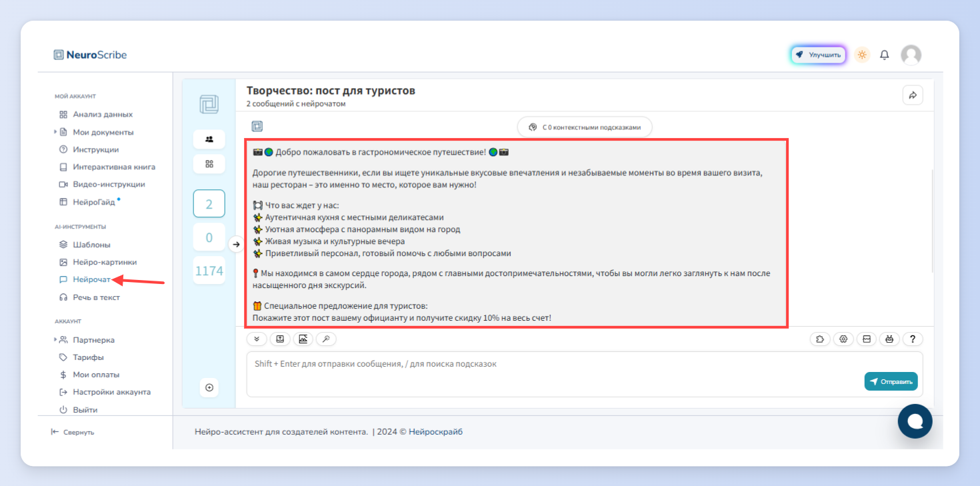The image size is (980, 486).
Task: Open the support chat bubble widget
Action: [x=915, y=421]
